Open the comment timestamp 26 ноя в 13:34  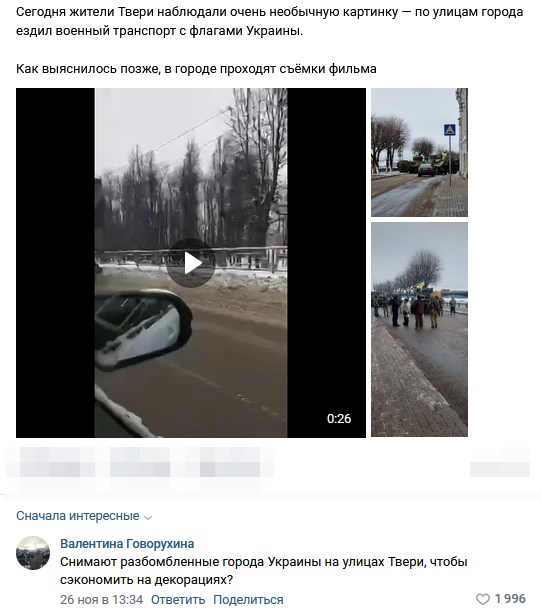(102, 599)
